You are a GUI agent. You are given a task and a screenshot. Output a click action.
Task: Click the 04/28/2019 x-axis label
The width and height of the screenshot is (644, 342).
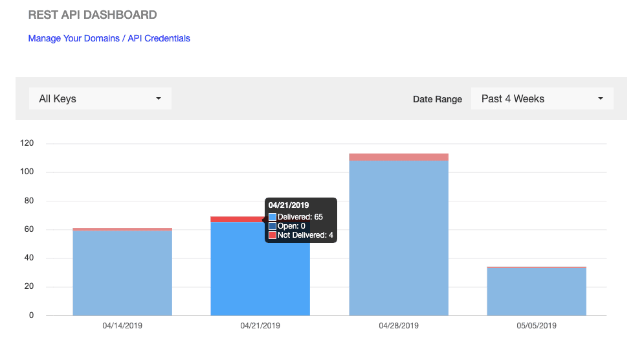399,326
